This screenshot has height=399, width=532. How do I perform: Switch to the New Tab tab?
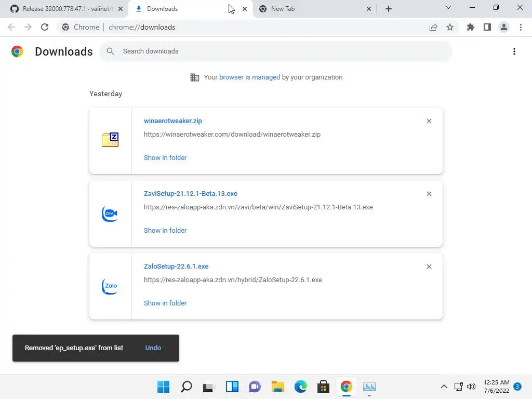(314, 9)
